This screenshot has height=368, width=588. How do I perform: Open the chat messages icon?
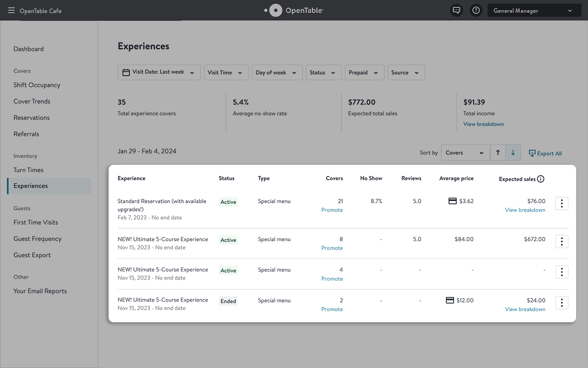[x=457, y=10]
